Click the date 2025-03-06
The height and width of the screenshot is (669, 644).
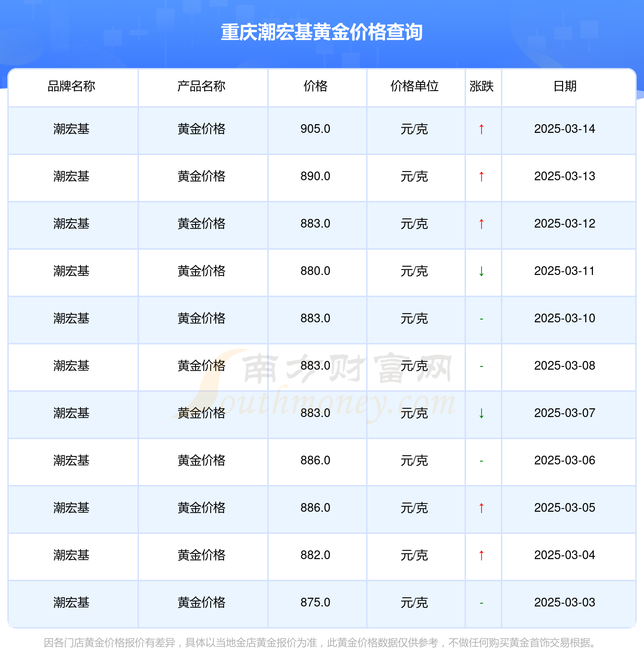[565, 460]
